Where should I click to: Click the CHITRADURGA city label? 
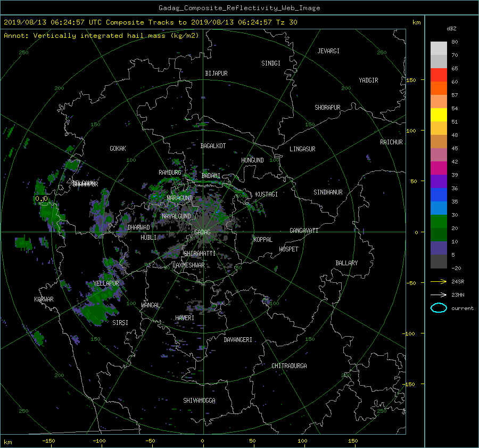tap(290, 366)
